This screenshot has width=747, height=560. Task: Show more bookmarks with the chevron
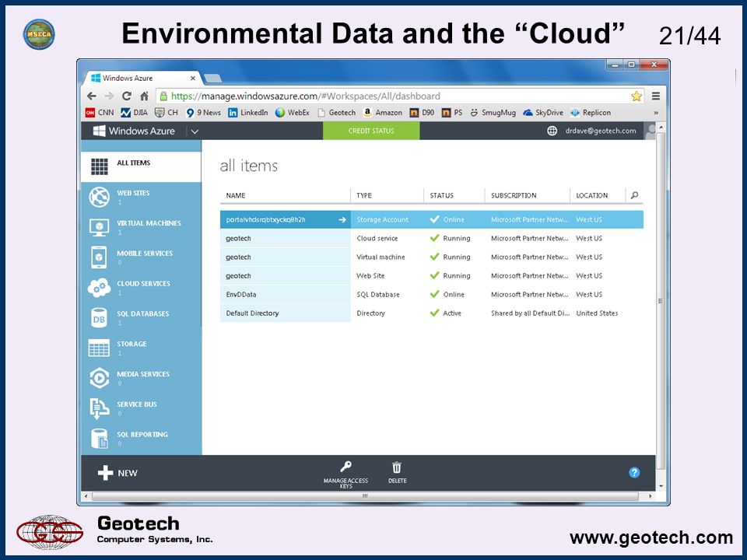656,113
